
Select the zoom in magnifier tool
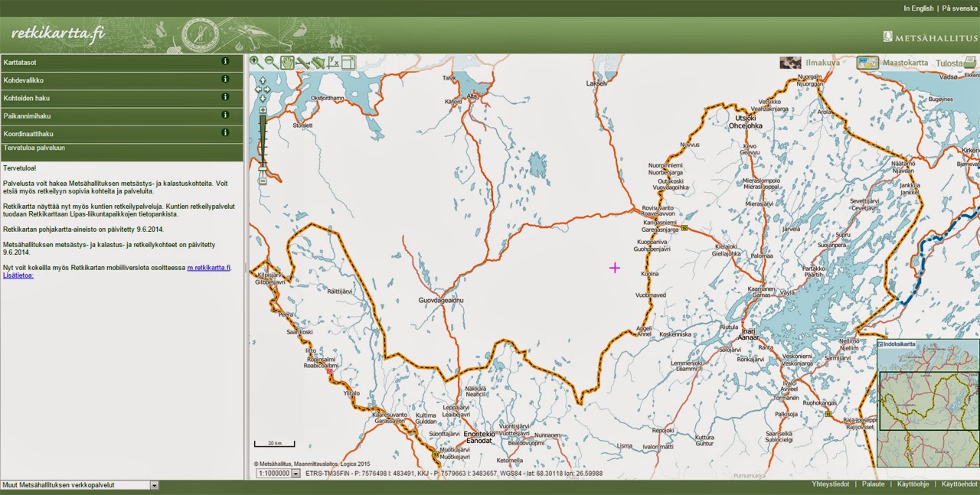[x=255, y=62]
